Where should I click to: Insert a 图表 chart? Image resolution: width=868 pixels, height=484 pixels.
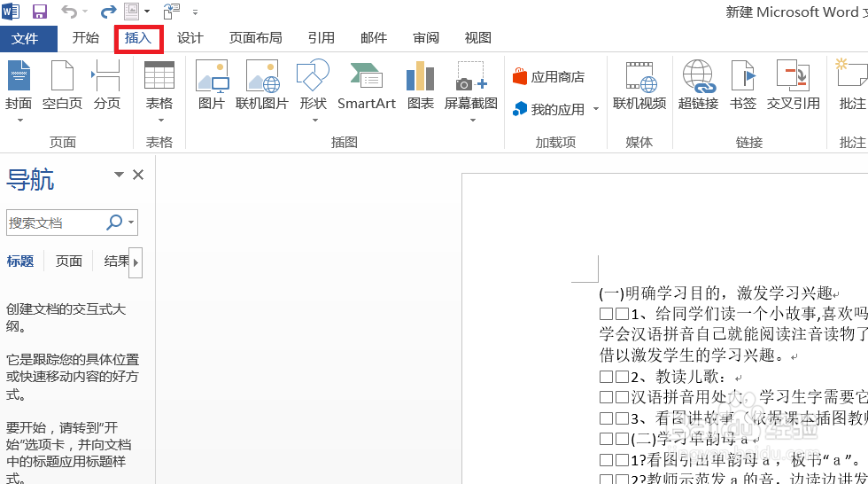421,85
